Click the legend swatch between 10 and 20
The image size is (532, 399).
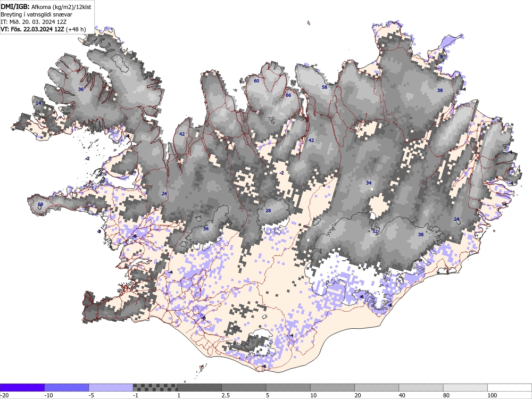click(x=332, y=387)
